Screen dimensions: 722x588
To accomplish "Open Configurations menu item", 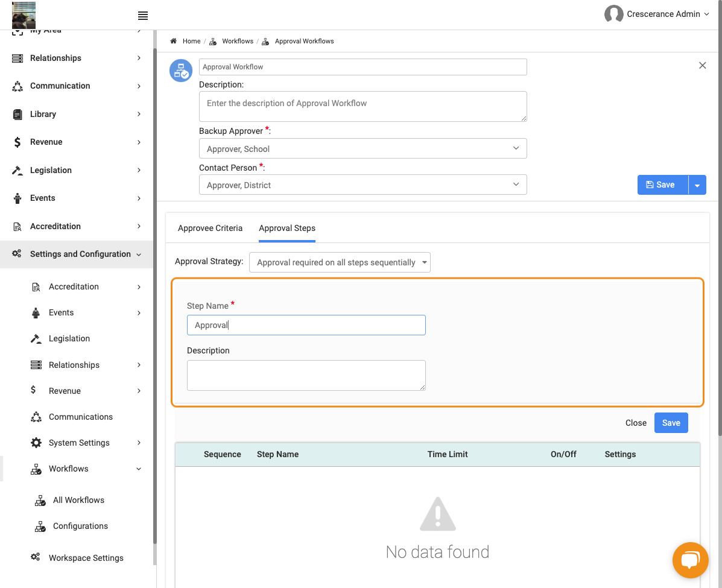I will pyautogui.click(x=80, y=526).
